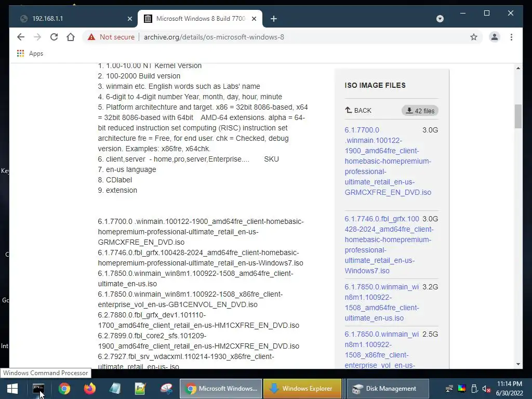Switch to Disk Management taskbar window
Viewport: 532px width, 399px height.
(388, 389)
